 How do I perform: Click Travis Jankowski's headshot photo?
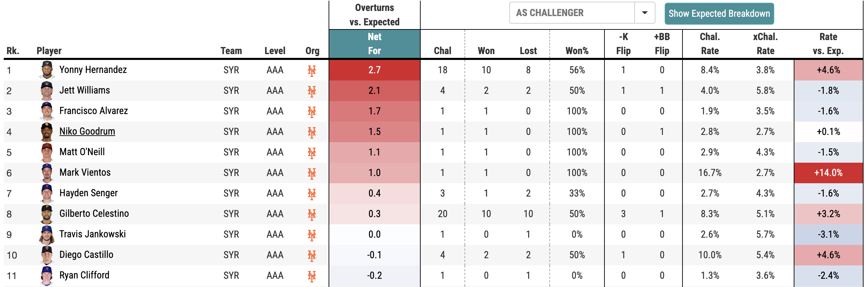tap(47, 234)
